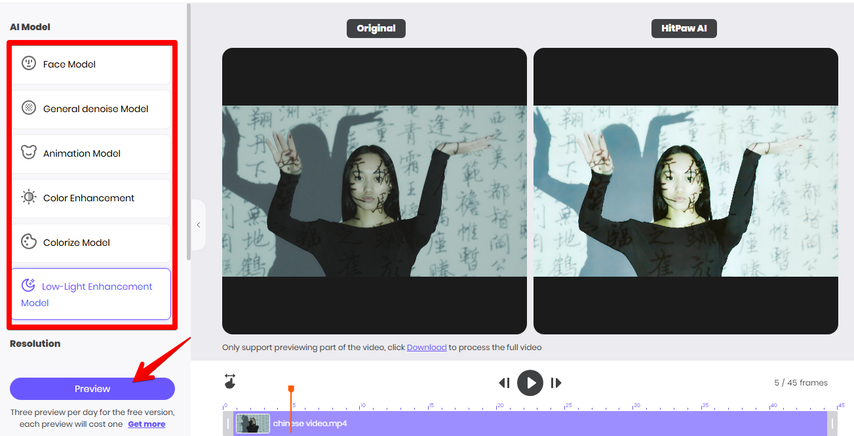Click the sidebar vertical scrollbar
This screenshot has height=436, width=854.
189,131
